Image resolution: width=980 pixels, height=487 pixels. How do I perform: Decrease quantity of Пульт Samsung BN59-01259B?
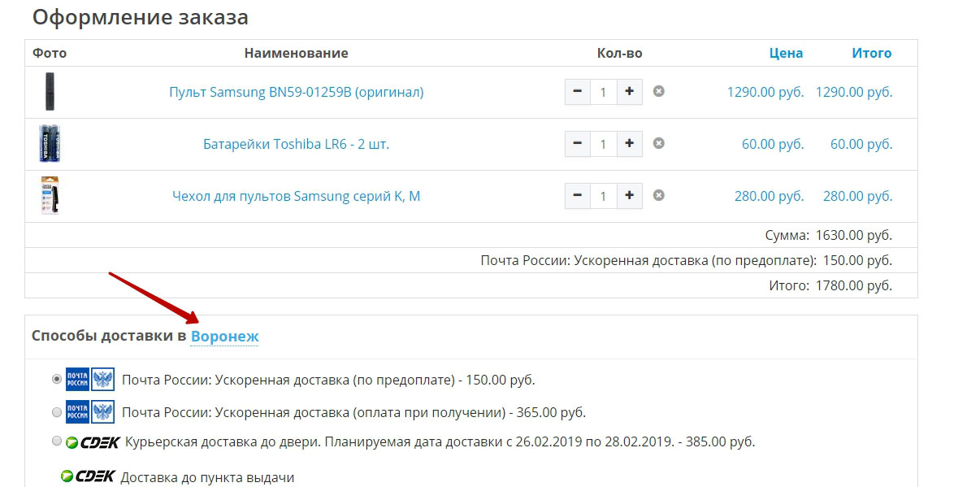click(578, 92)
